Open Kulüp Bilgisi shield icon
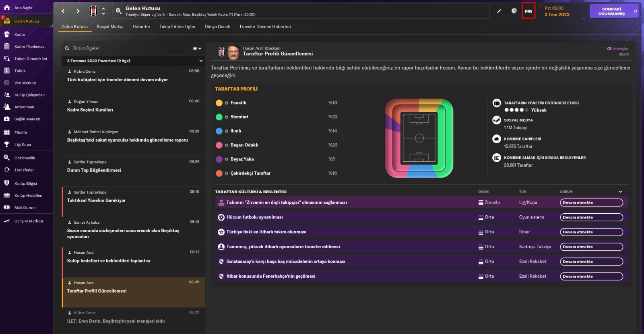The width and height of the screenshot is (644, 334). click(7, 183)
